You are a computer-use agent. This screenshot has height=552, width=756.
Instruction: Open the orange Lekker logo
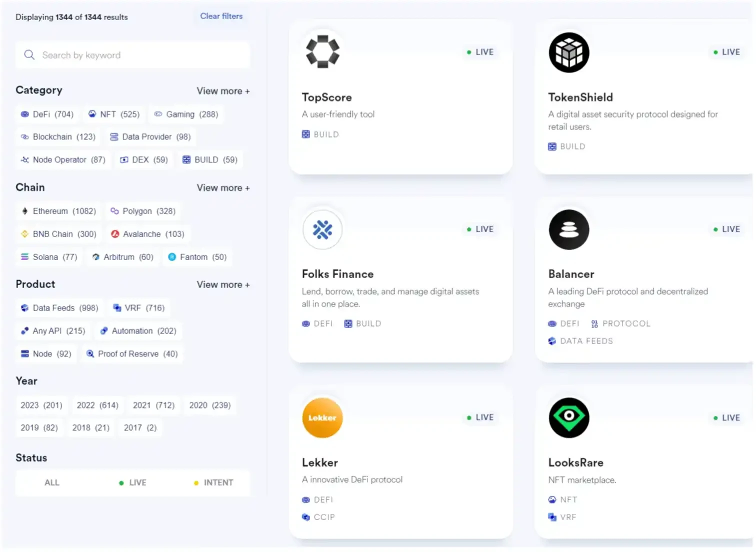tap(322, 417)
